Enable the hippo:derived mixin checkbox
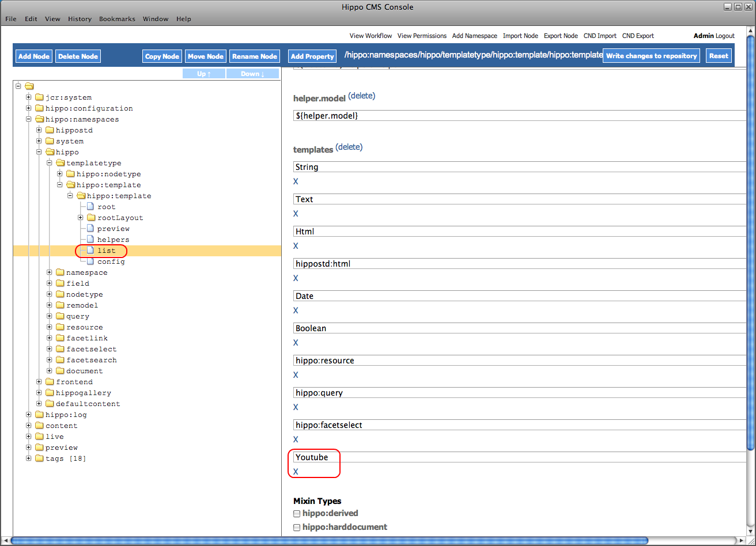Viewport: 756px width, 546px height. tap(297, 514)
